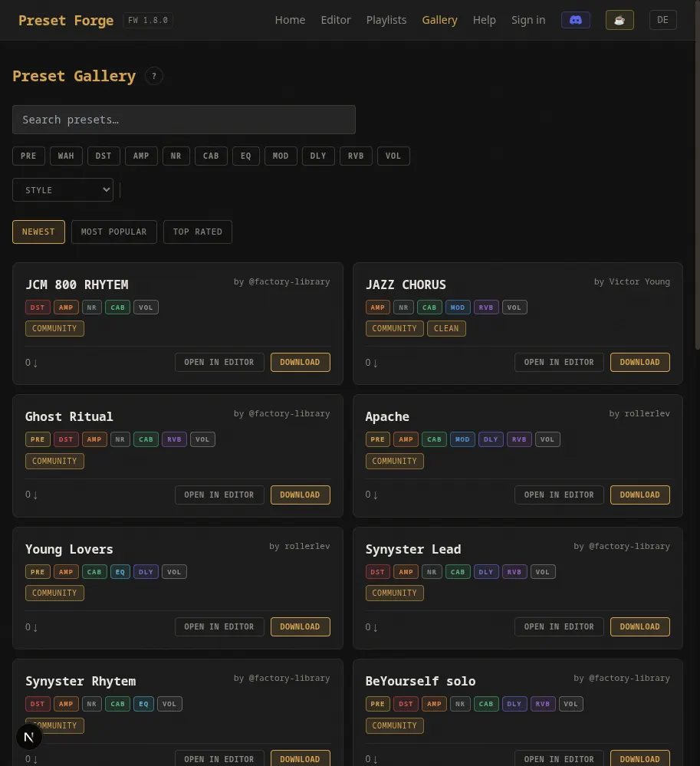Toggle the DST effect filter
The width and height of the screenshot is (700, 766).
click(x=104, y=156)
